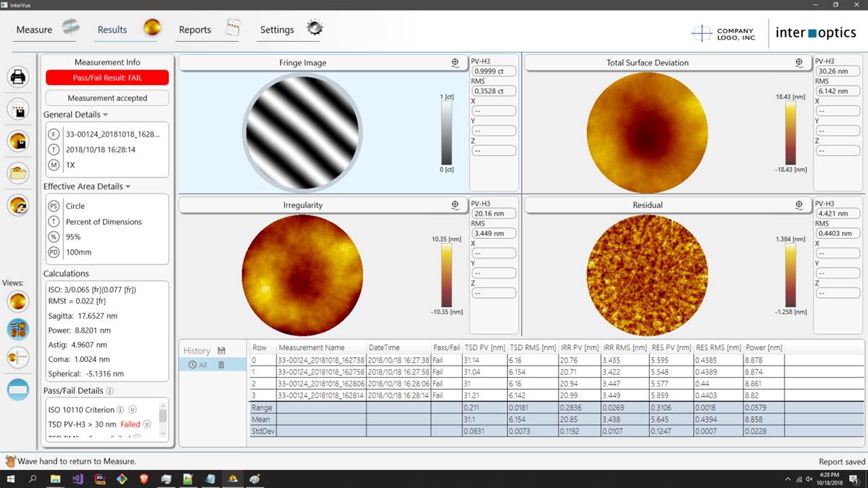Screen dimensions: 868x488
Task: Click the Measurement accepted button
Action: click(x=107, y=98)
